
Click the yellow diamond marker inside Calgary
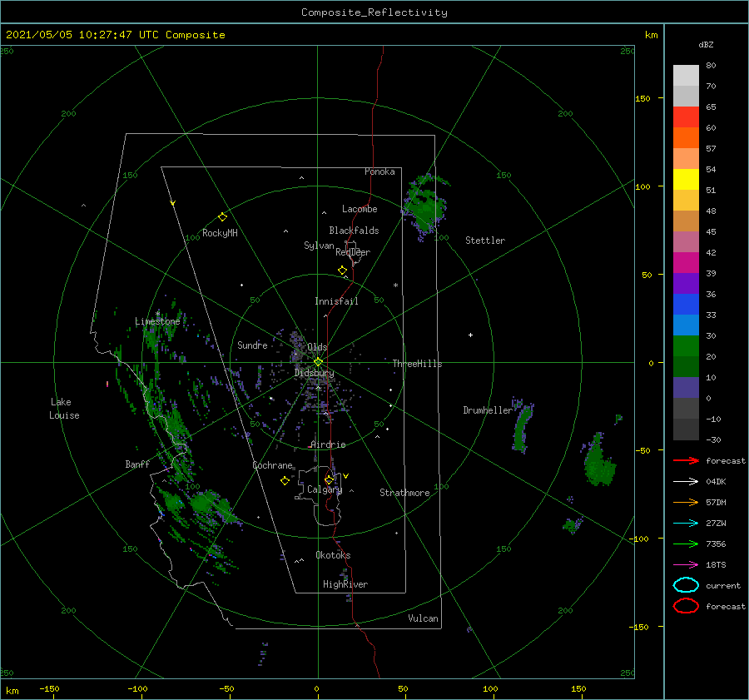(329, 479)
